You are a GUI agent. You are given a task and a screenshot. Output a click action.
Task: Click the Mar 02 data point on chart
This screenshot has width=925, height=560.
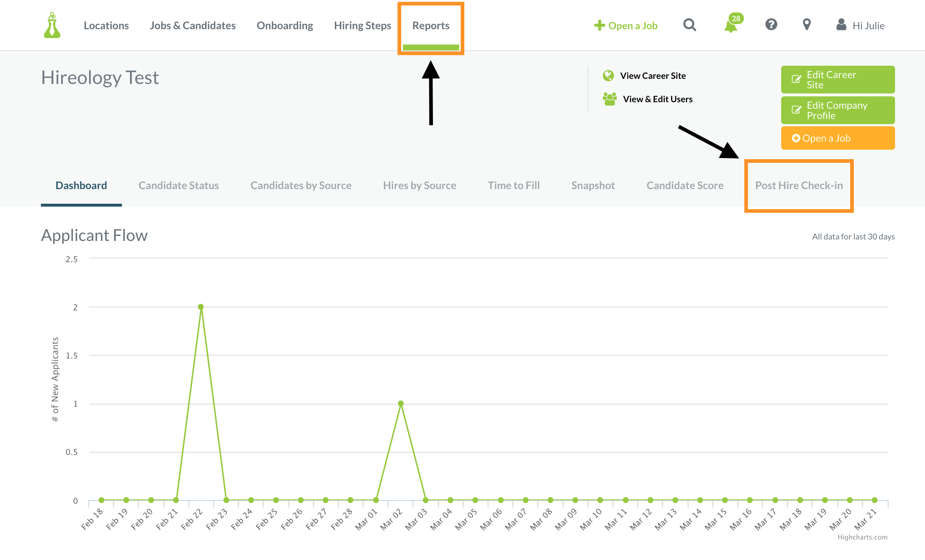pos(400,403)
